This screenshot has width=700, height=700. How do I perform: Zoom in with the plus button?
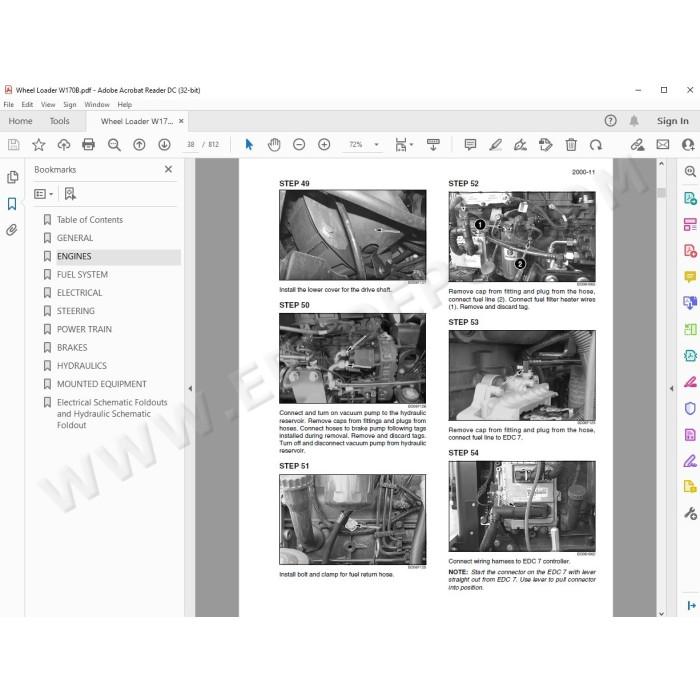click(324, 145)
